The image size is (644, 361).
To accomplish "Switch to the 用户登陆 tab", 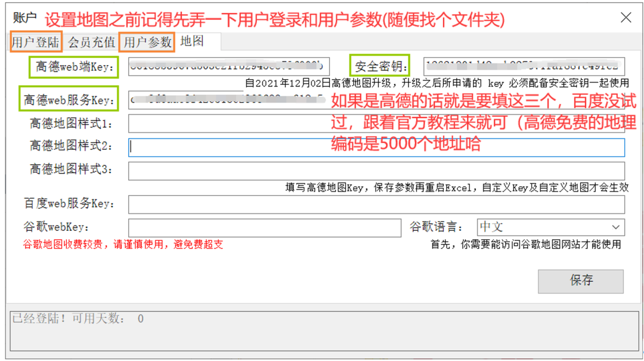I will [x=36, y=42].
